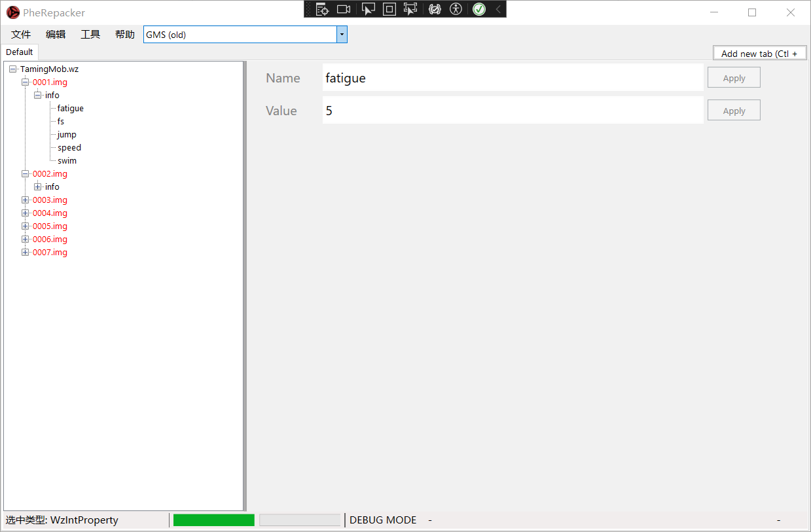
Task: Collapse the 0001.img tree node
Action: point(26,82)
